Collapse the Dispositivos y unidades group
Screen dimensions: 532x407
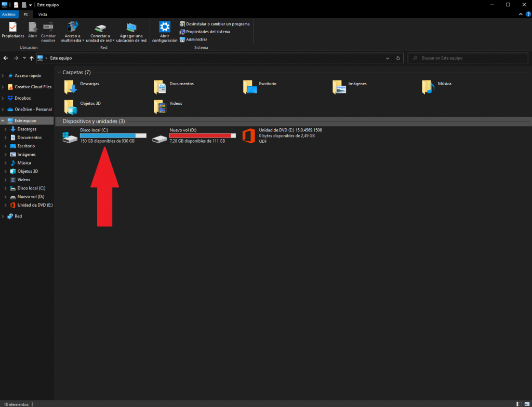(59, 121)
